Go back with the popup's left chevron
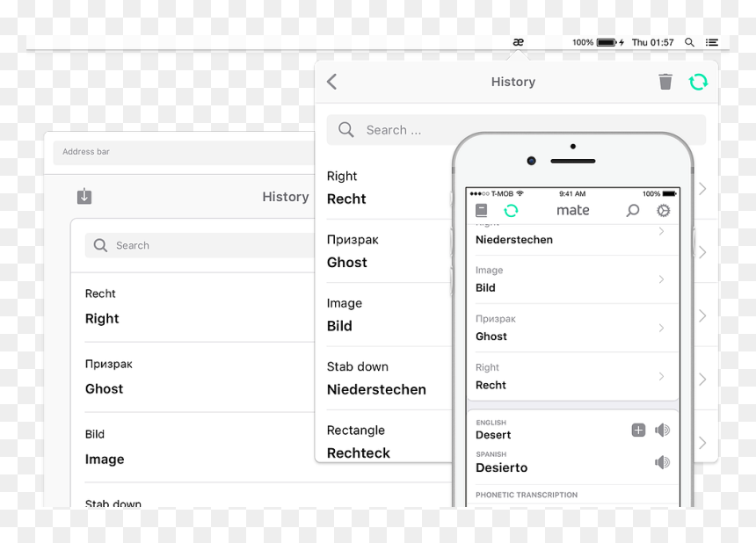The height and width of the screenshot is (543, 756). pyautogui.click(x=331, y=82)
